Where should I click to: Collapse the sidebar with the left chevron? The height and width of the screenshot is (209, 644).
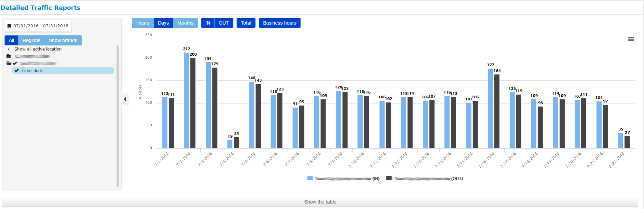[x=125, y=99]
